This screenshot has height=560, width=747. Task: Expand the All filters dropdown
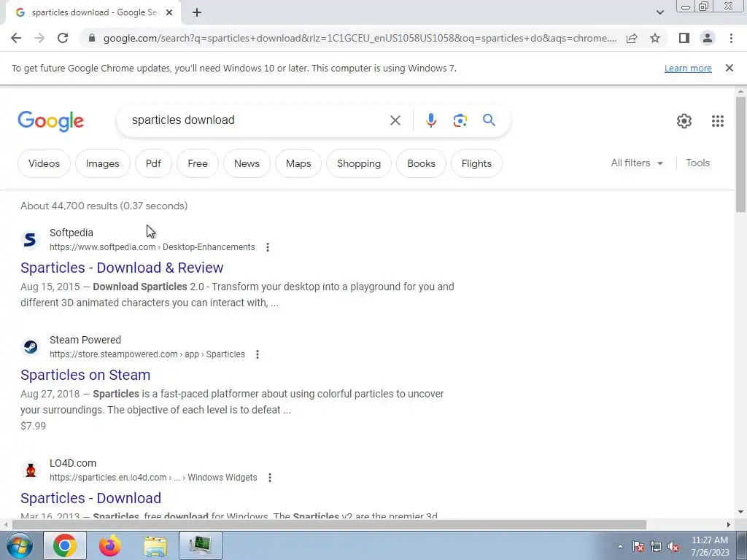[x=637, y=163]
